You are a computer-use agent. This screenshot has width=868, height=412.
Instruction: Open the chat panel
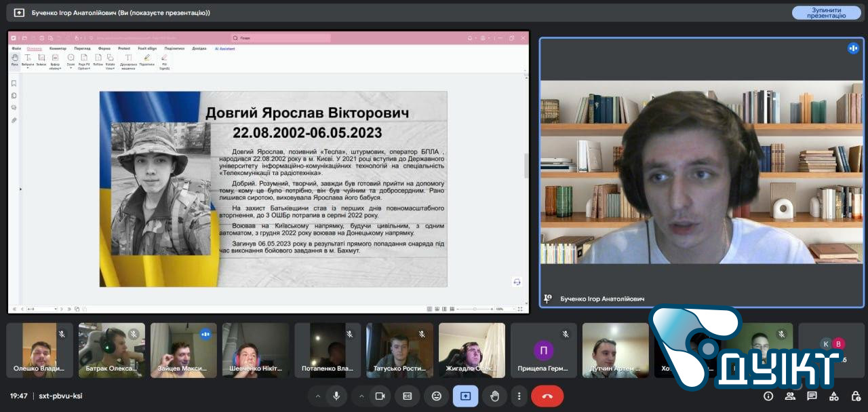[x=812, y=396]
